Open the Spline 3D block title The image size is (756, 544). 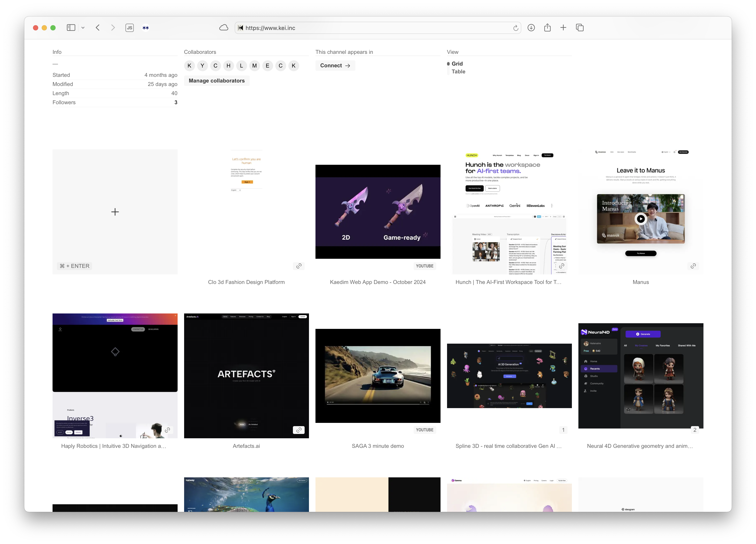508,446
